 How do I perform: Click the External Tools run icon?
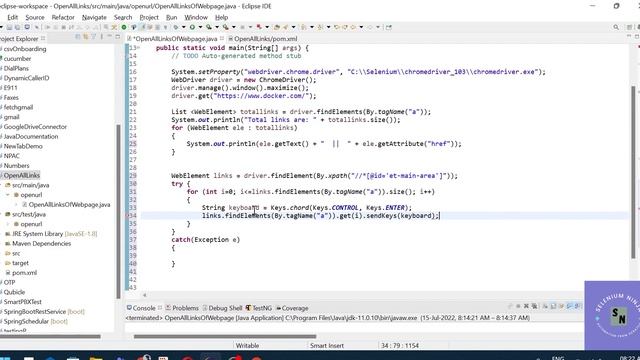pos(225,27)
